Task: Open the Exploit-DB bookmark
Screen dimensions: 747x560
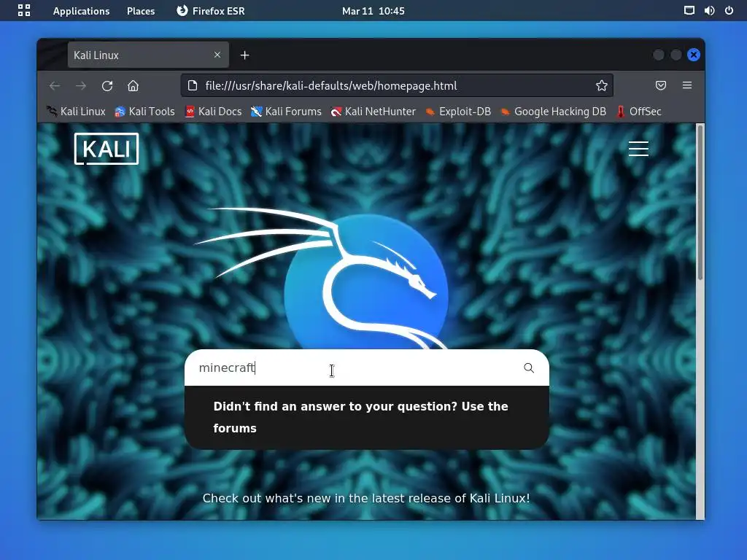Action: [x=458, y=112]
